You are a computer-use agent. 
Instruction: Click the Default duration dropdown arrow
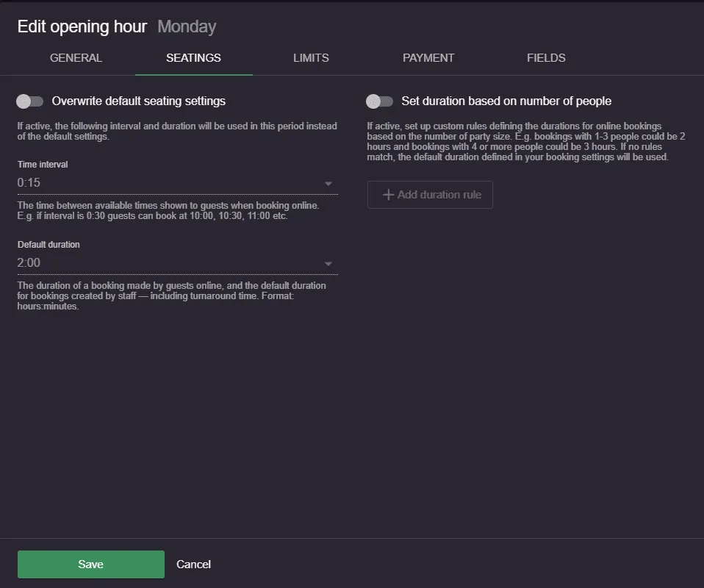click(328, 264)
